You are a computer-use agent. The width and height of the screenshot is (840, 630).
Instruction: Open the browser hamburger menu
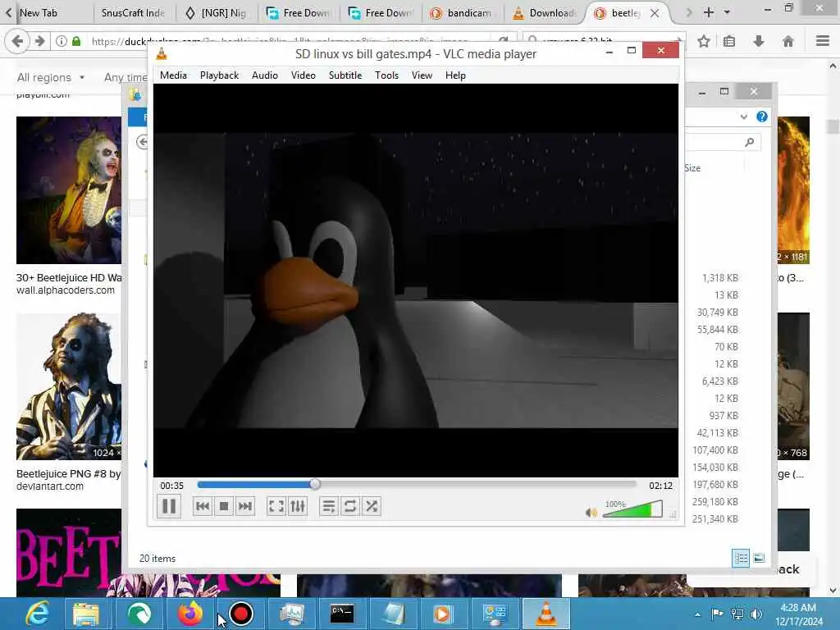point(822,41)
